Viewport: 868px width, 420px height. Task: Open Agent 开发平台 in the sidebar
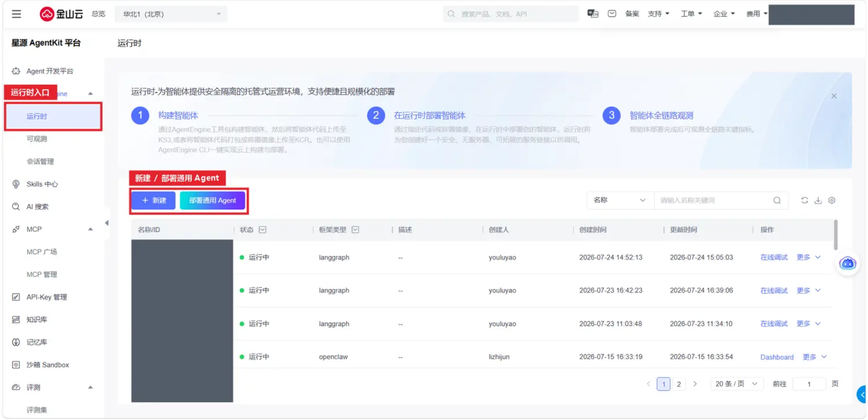tap(50, 71)
